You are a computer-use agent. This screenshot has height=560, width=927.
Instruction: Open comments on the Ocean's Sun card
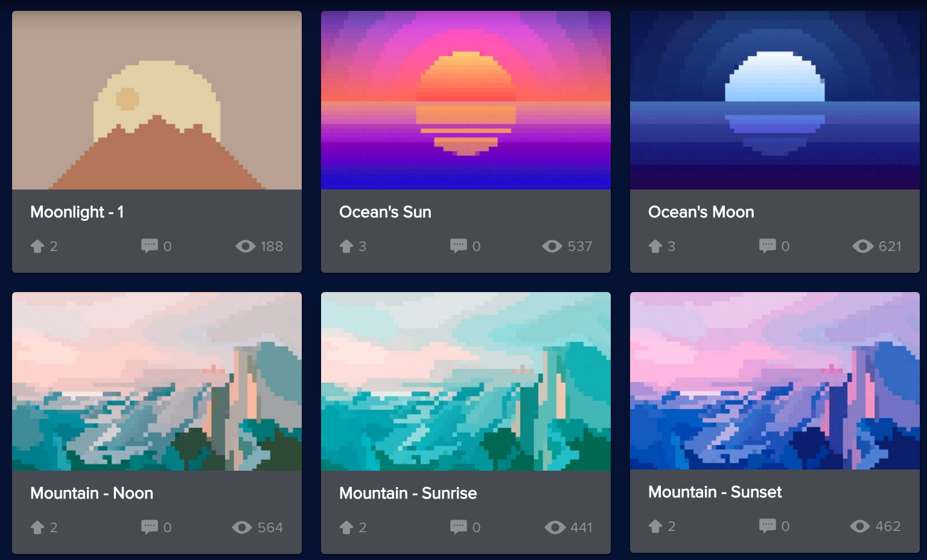tap(458, 246)
